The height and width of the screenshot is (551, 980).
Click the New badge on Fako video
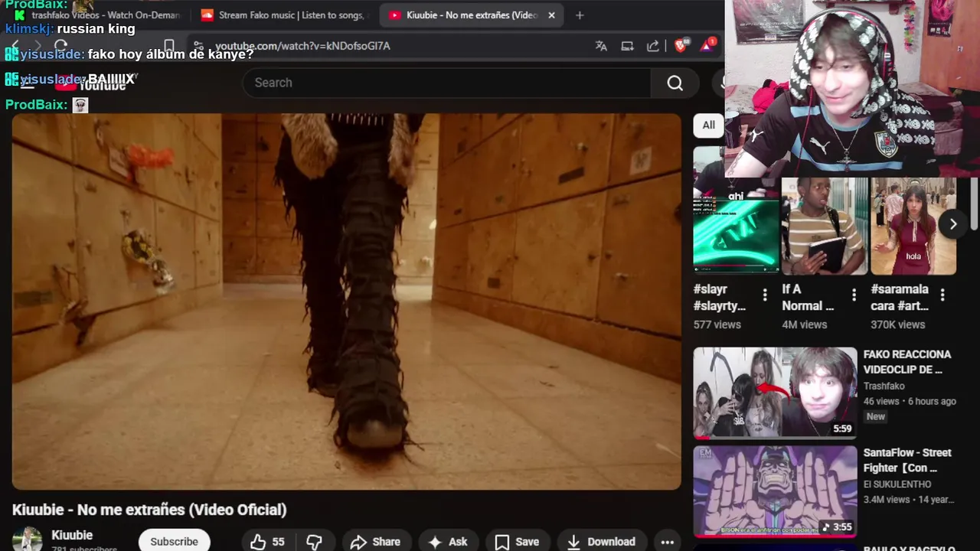click(875, 417)
